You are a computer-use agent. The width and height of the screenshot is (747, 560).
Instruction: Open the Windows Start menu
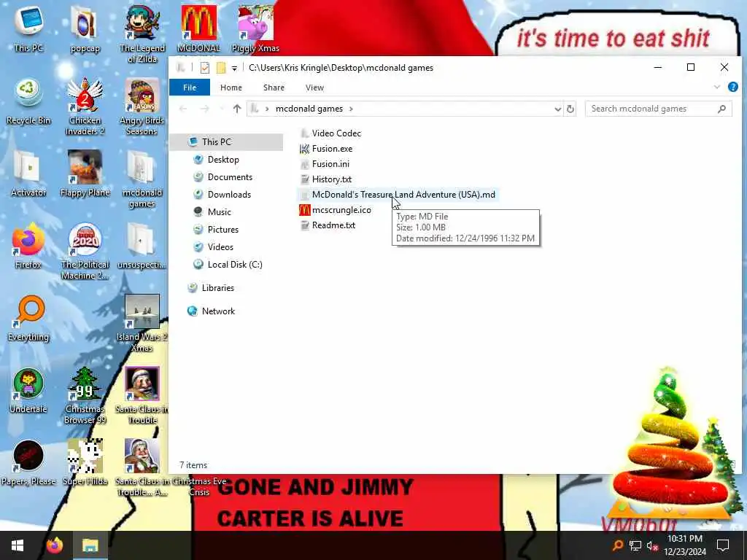coord(18,545)
